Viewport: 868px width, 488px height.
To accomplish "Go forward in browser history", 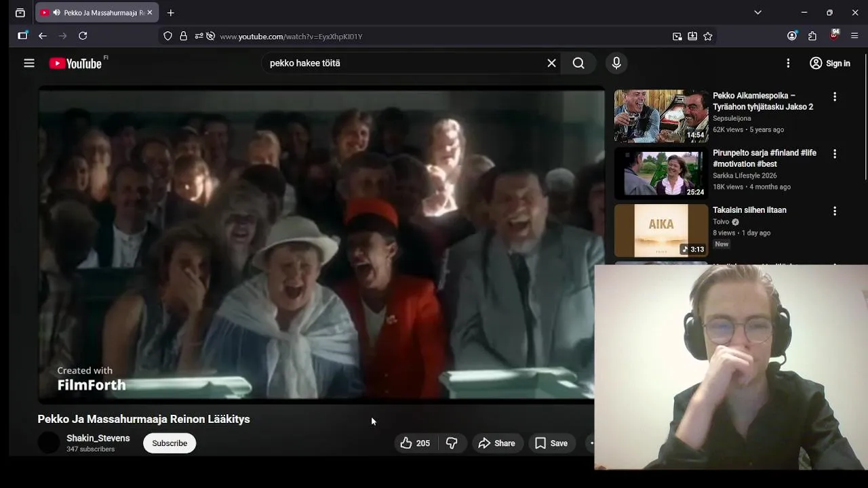I will pos(63,36).
